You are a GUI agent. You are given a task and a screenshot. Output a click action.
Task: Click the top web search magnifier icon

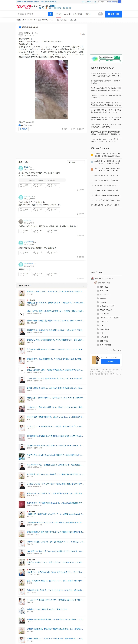point(120,2)
